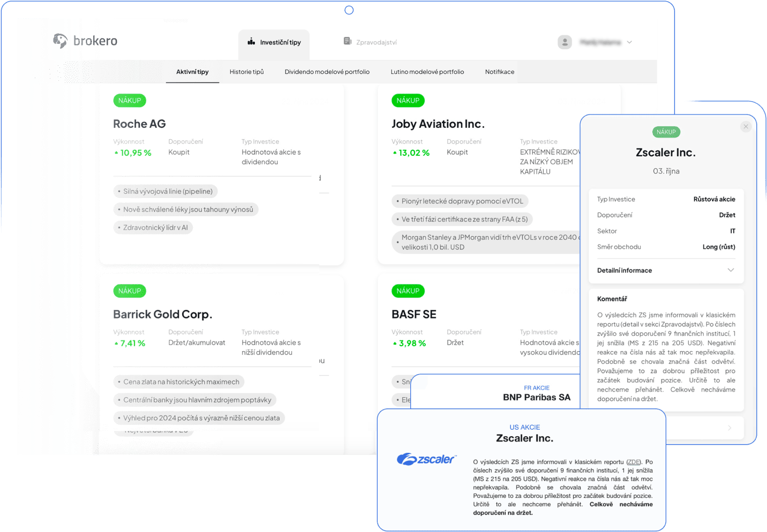Go to the Notifikace tab
Viewport: 767px width, 532px height.
[499, 72]
